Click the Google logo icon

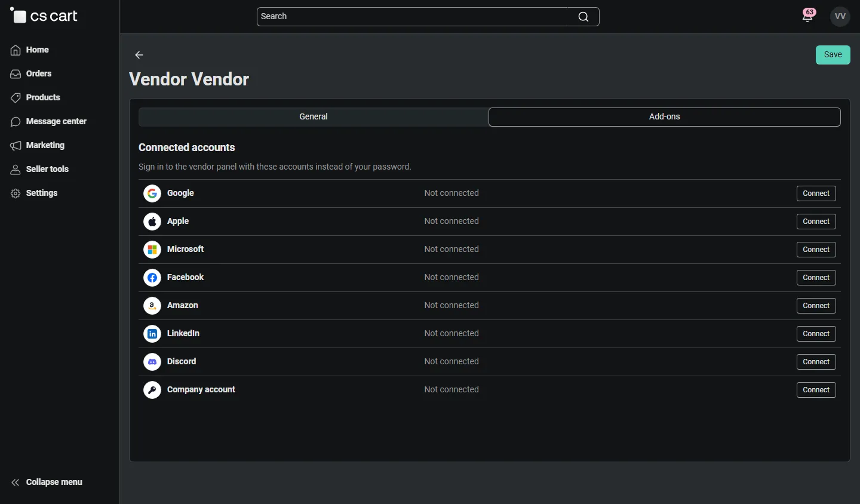point(152,193)
